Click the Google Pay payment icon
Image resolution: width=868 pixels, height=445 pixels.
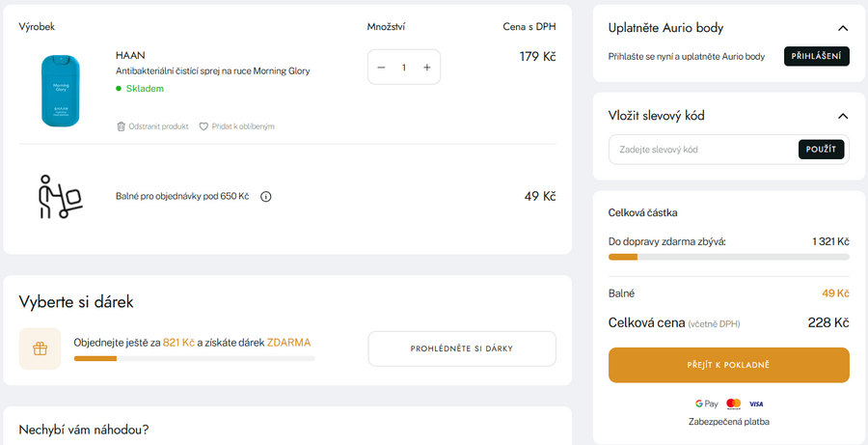[x=706, y=403]
